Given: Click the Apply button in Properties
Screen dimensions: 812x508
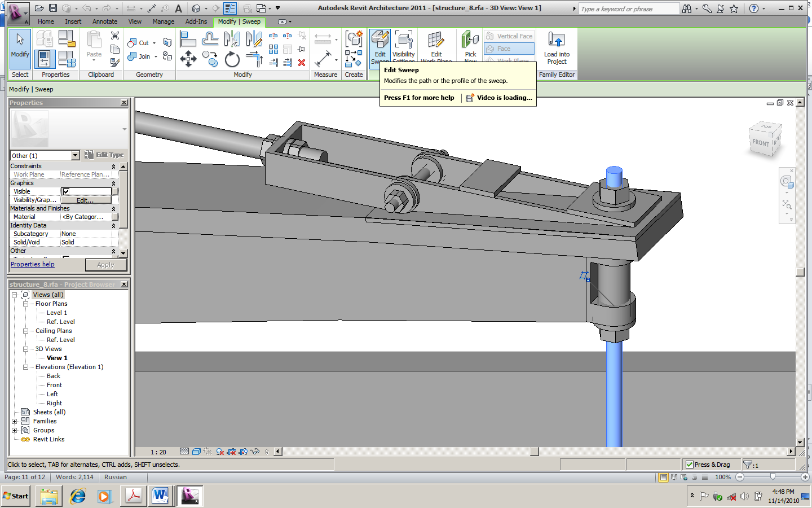Looking at the screenshot, I should [x=105, y=265].
